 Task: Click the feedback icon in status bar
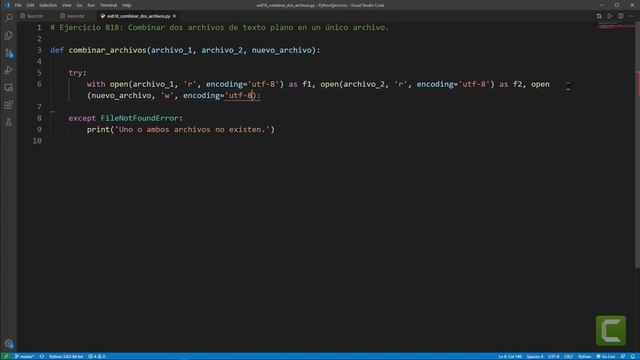623,356
